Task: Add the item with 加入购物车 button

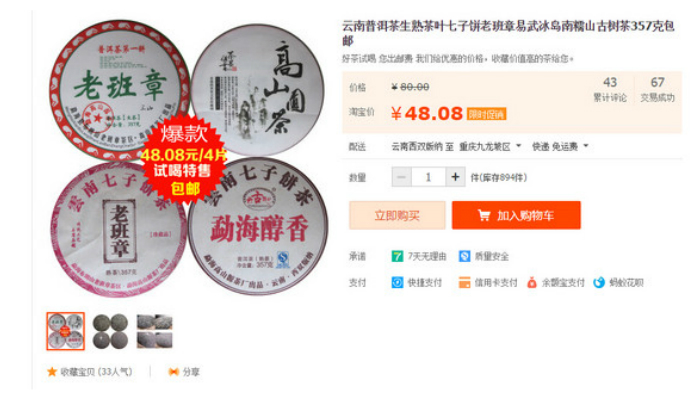Action: (516, 215)
